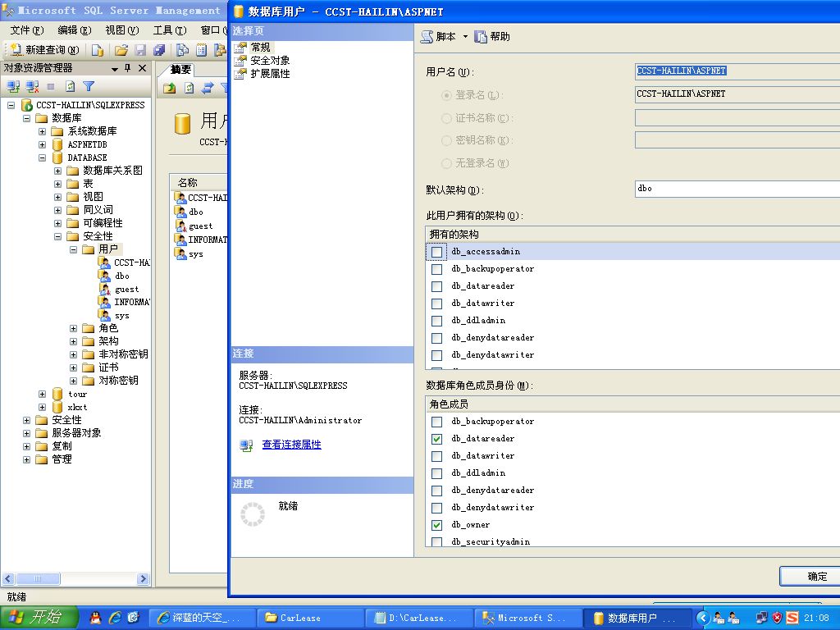Check db_denydatawriter in owned schemas
The image size is (840, 630).
pos(436,354)
